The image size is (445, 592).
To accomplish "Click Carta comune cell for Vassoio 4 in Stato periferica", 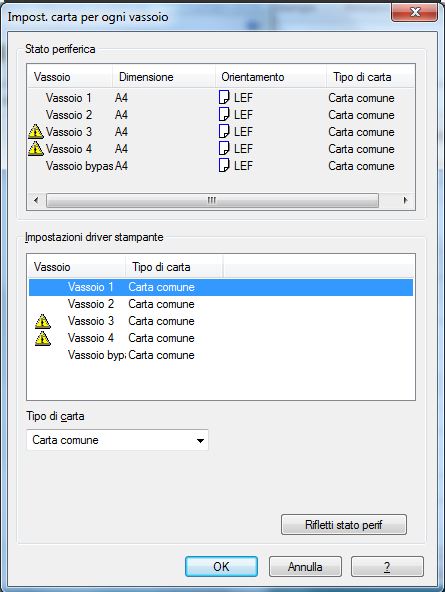I will tap(361, 149).
